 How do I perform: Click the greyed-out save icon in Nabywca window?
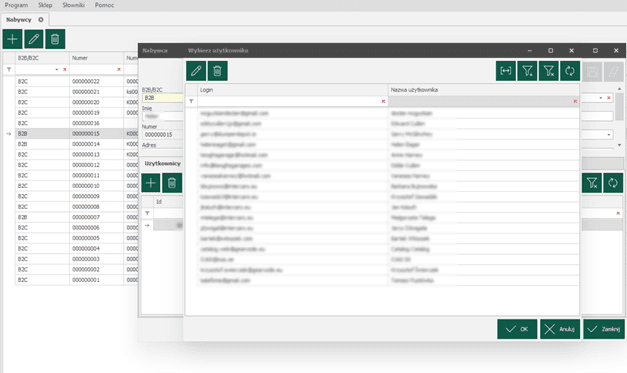tap(593, 72)
